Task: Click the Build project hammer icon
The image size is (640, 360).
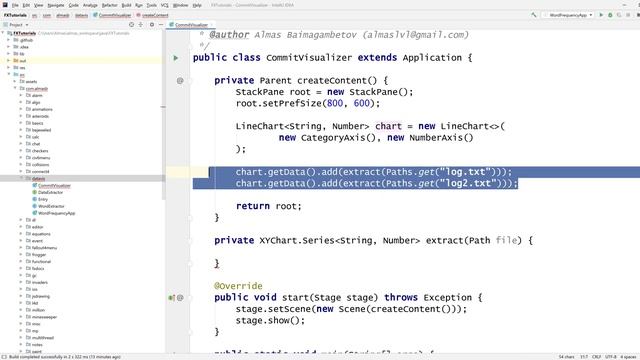Action: pos(534,15)
